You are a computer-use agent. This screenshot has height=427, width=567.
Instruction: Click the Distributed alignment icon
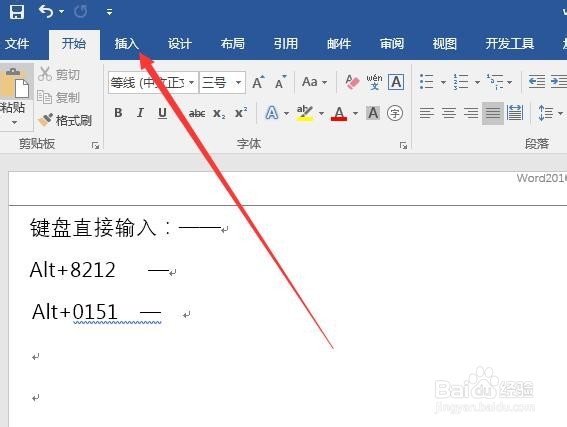coord(515,113)
